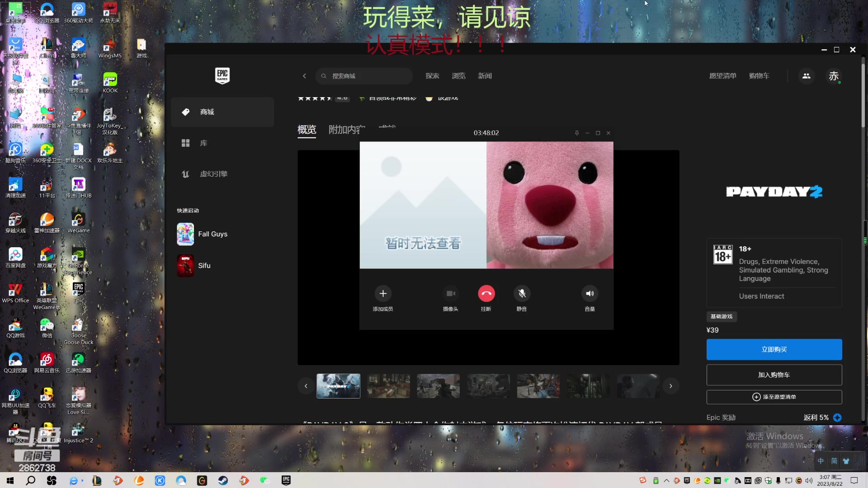
Task: Toggle the 摄像头 camera in call window
Action: tap(451, 299)
